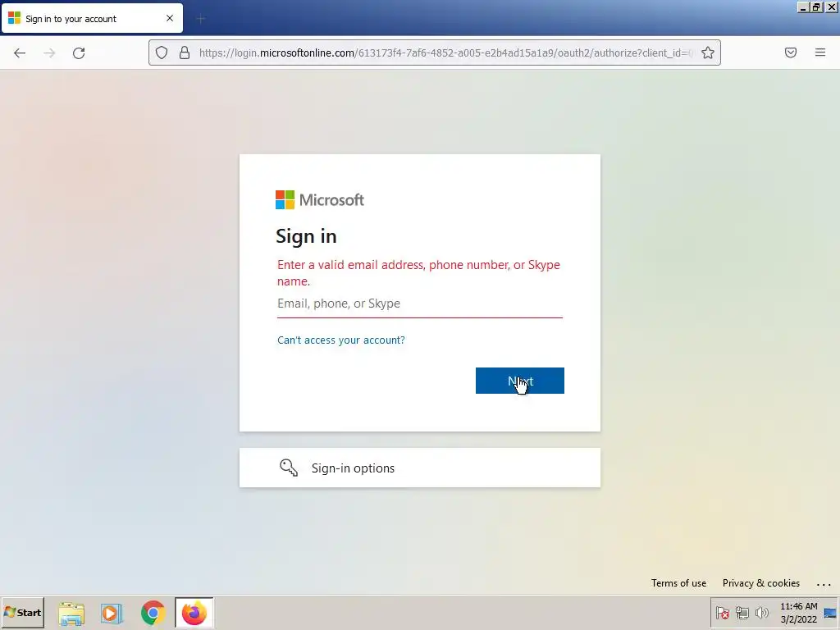
Task: Click the network tray icon
Action: click(742, 612)
